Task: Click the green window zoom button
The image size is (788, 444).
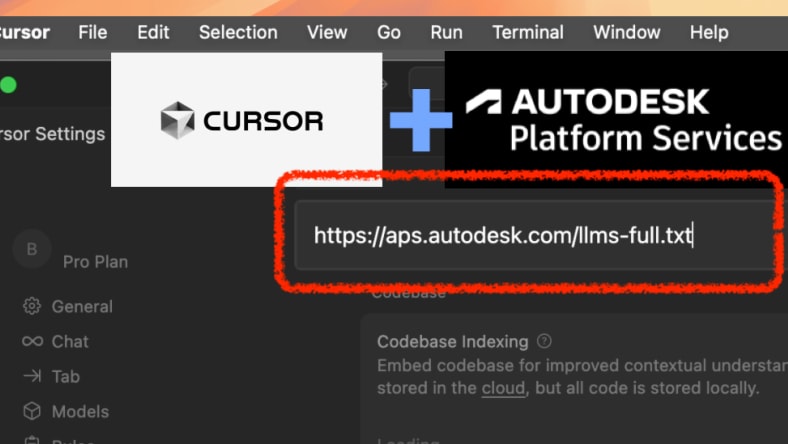Action: pyautogui.click(x=8, y=84)
